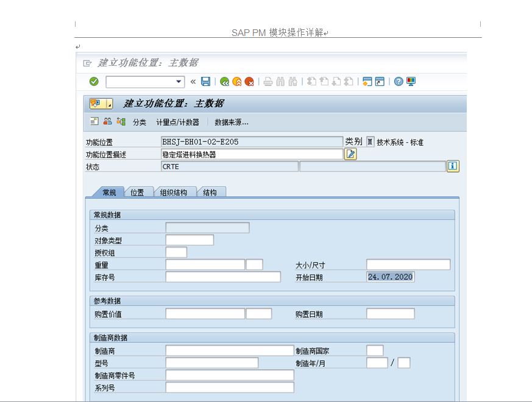
Task: Click the Print icon
Action: (268, 82)
